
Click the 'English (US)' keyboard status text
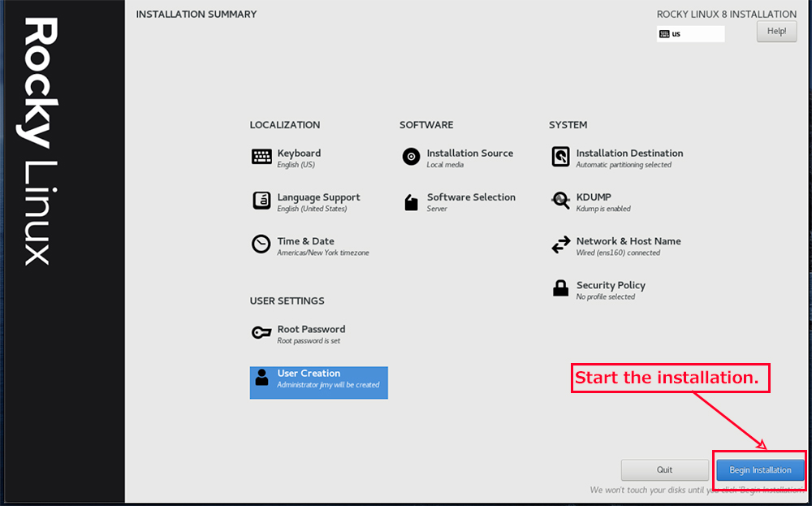pos(296,165)
